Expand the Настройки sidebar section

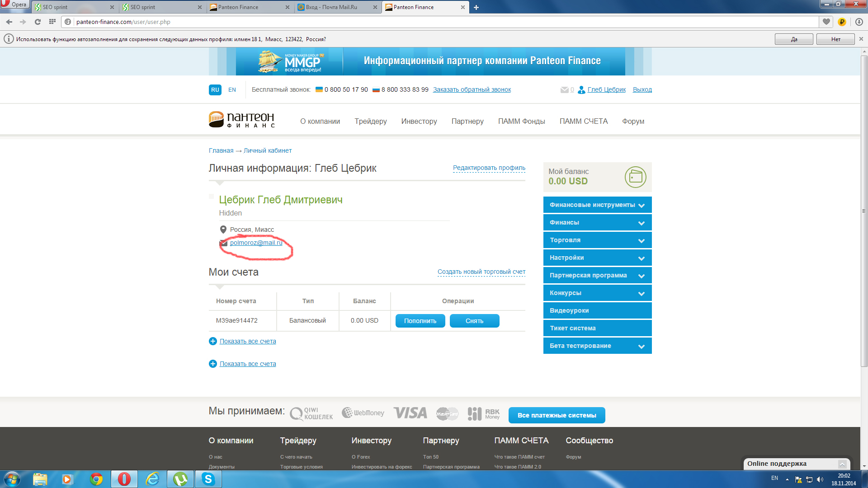pos(597,258)
